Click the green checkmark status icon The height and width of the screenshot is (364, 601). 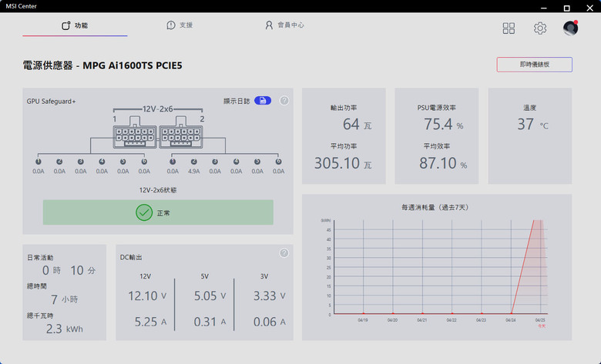pyautogui.click(x=144, y=212)
